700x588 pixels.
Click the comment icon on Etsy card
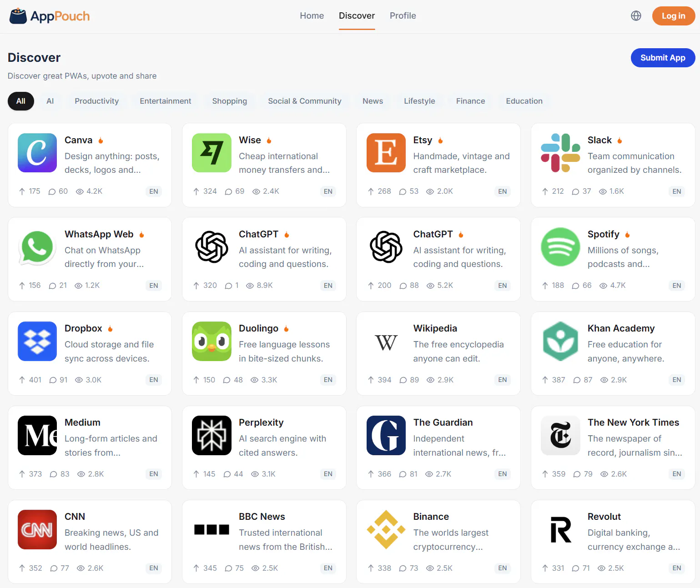click(x=403, y=191)
